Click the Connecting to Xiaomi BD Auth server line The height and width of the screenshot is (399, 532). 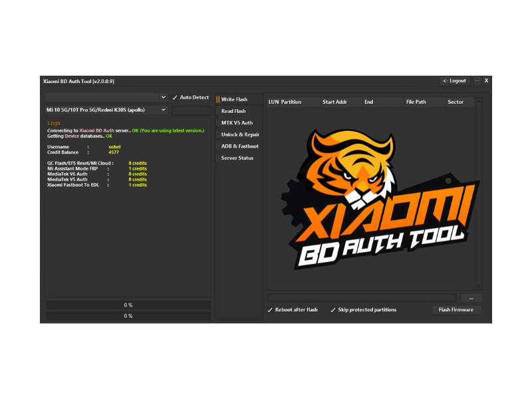point(126,130)
